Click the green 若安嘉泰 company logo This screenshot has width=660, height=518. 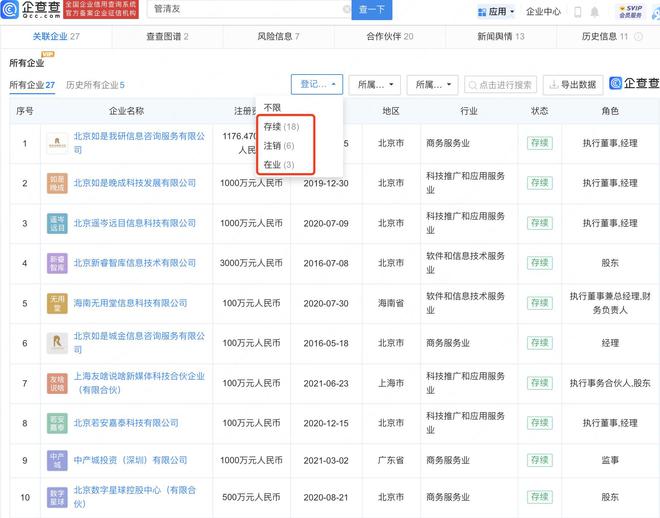[x=57, y=423]
